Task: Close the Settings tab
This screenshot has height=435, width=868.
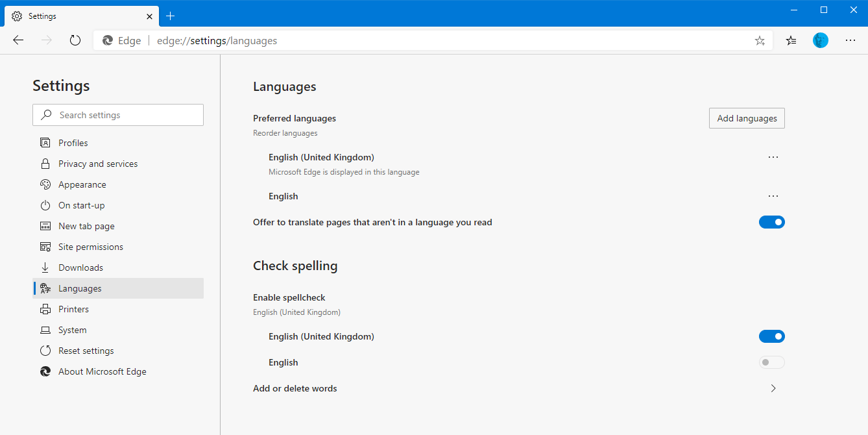Action: [149, 16]
